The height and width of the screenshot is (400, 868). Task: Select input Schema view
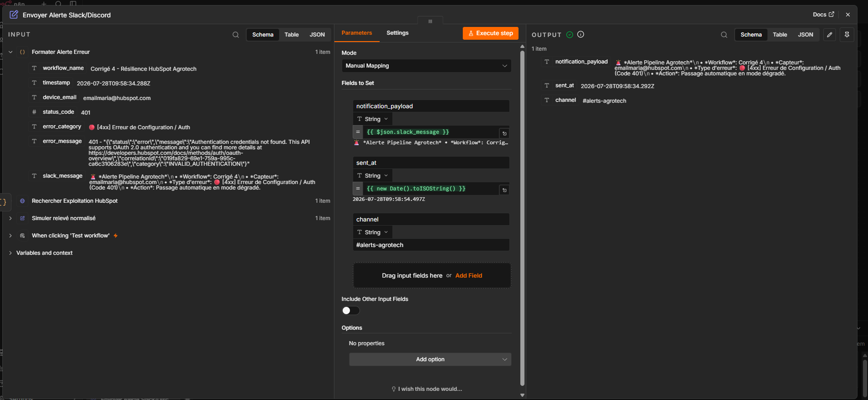point(263,35)
